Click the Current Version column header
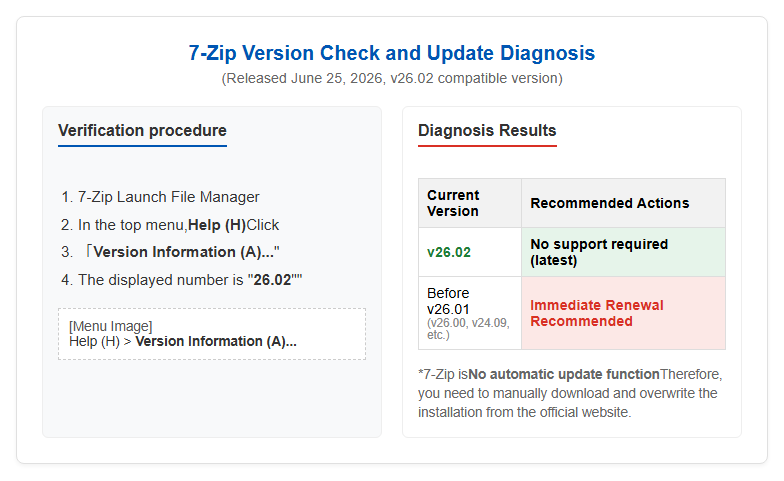Screen dimensions: 784x481 (470, 203)
